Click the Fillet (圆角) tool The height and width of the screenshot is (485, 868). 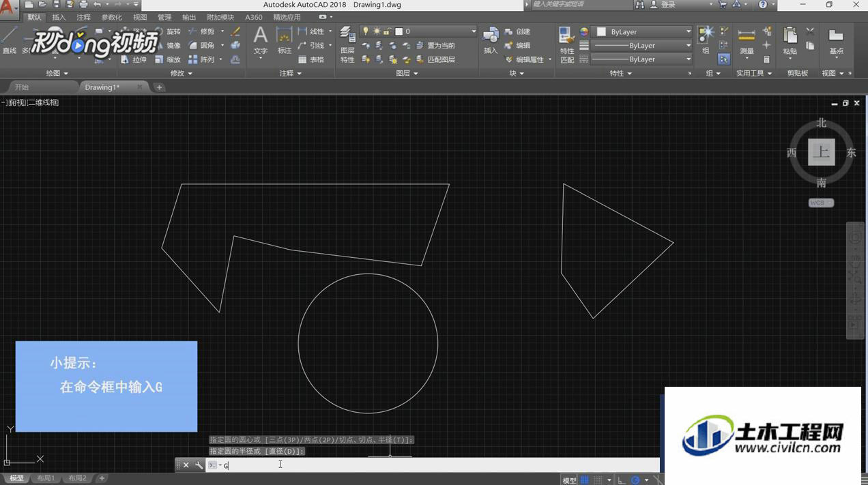coord(202,46)
